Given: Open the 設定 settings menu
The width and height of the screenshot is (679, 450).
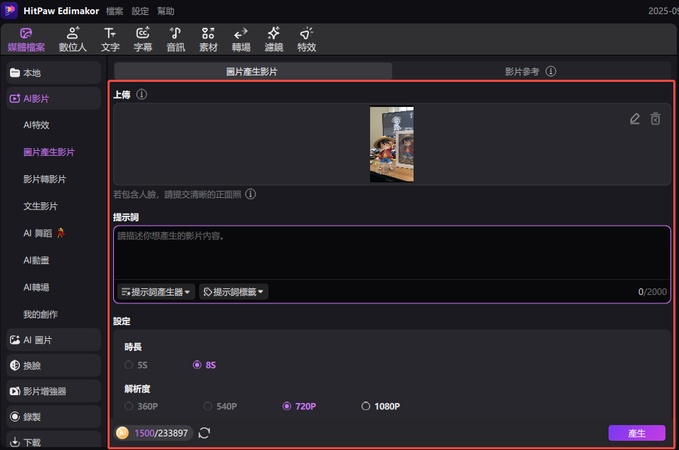Looking at the screenshot, I should (x=140, y=11).
